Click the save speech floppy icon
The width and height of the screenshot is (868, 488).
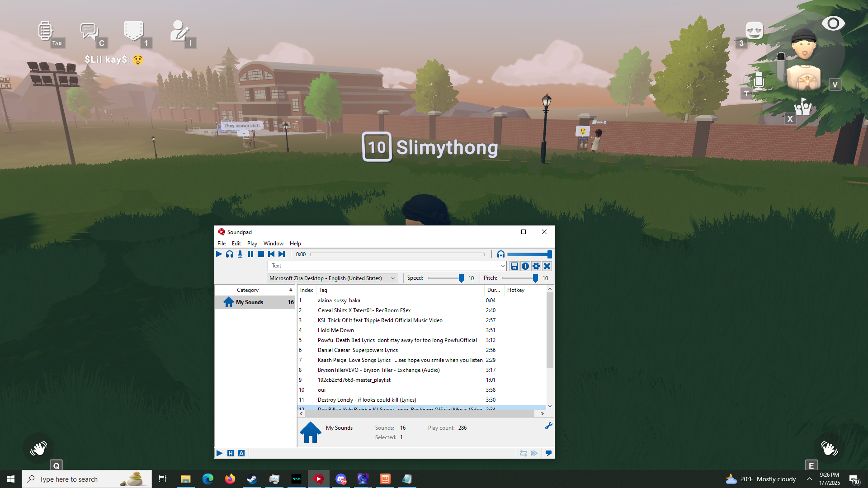[x=514, y=266]
